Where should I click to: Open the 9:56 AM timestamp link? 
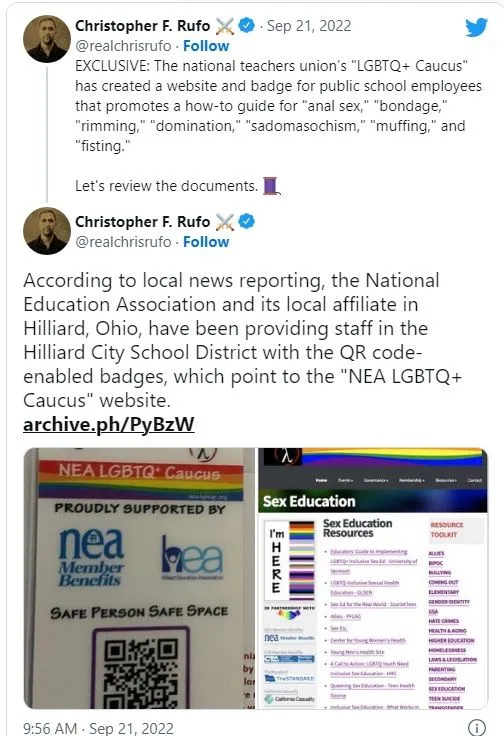tap(98, 728)
